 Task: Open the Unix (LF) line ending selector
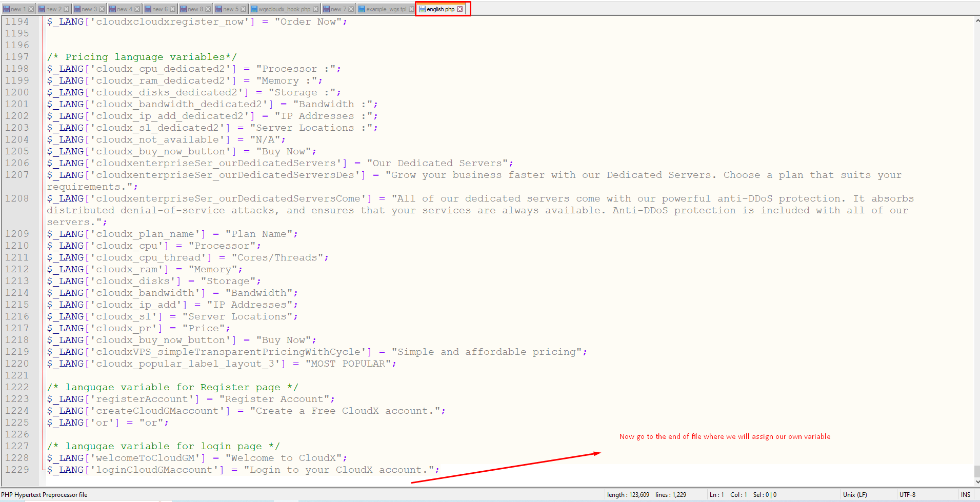pos(855,495)
